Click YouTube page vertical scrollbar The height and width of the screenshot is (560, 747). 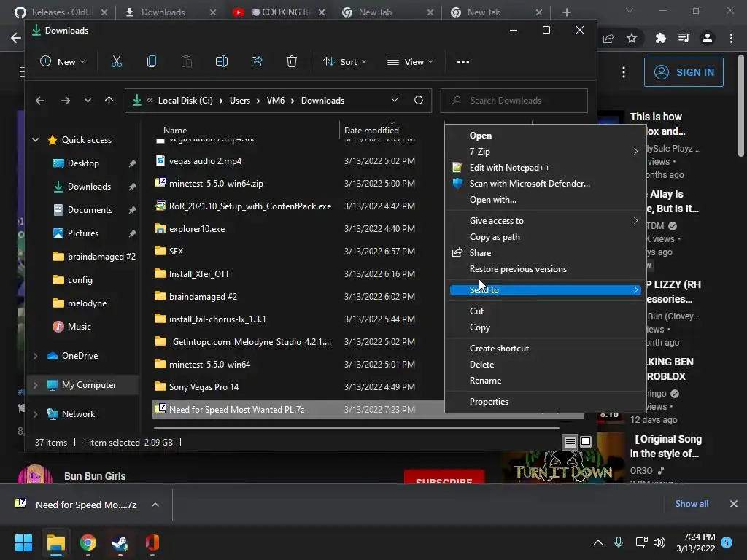pyautogui.click(x=741, y=105)
